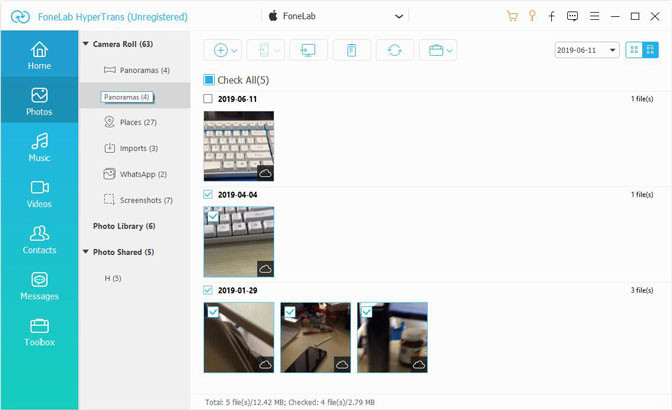
Task: Click the FoneLab HyperTrans logo icon
Action: (20, 17)
